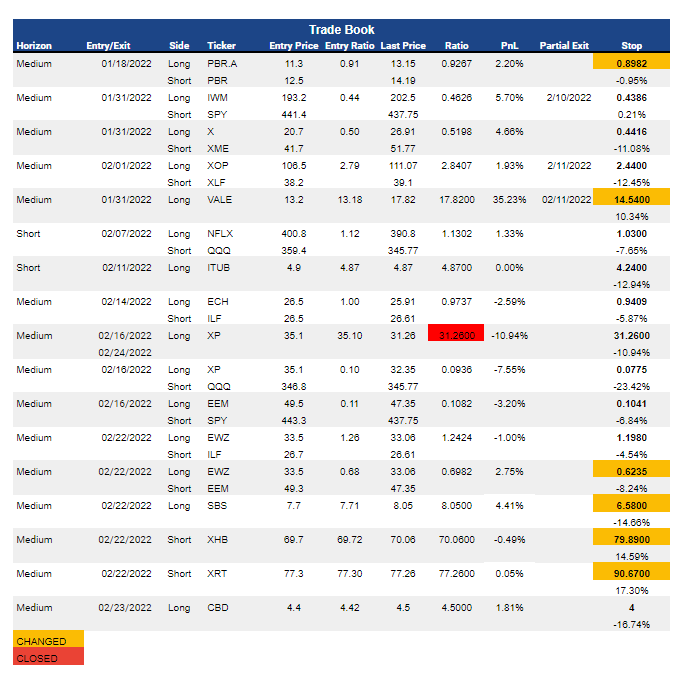682x676 pixels.
Task: Click the Entry Ratio column header
Action: coord(350,46)
